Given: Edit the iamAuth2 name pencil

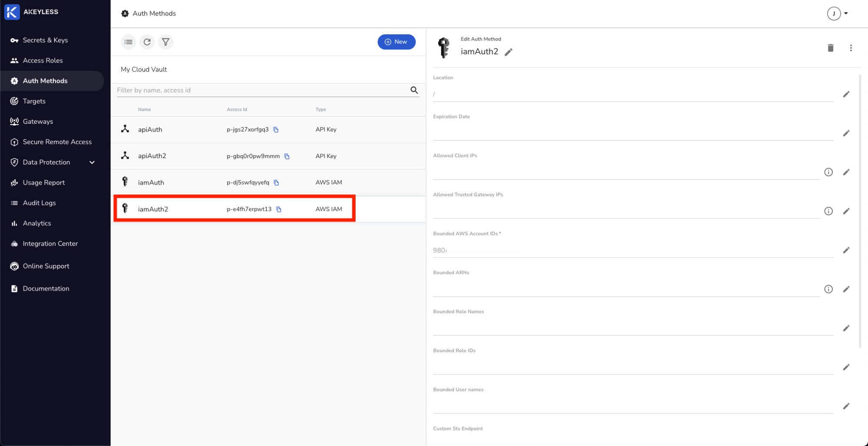Looking at the screenshot, I should click(x=508, y=52).
